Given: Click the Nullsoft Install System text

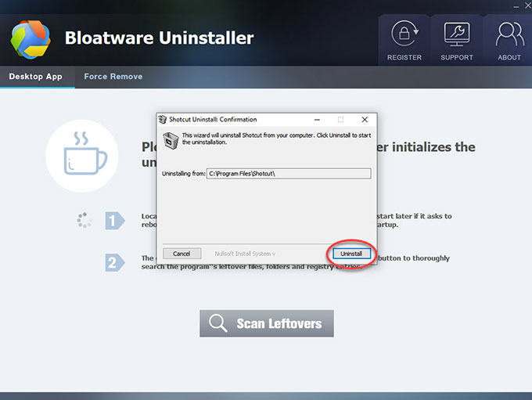Looking at the screenshot, I should click(245, 254).
